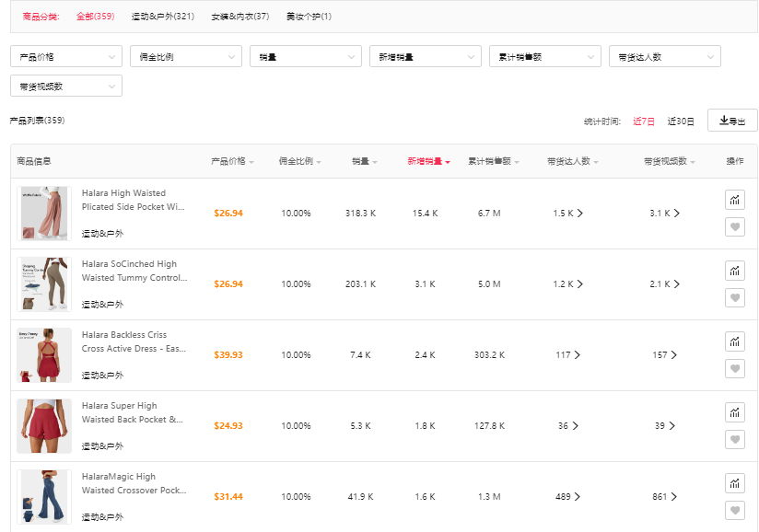759x532 pixels.
Task: Open the Halara Backless Criss Cross dress thumbnail
Action: (43, 355)
